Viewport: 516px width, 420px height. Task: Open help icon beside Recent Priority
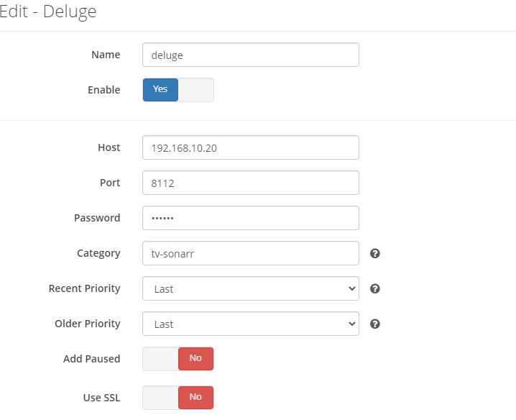tap(375, 288)
